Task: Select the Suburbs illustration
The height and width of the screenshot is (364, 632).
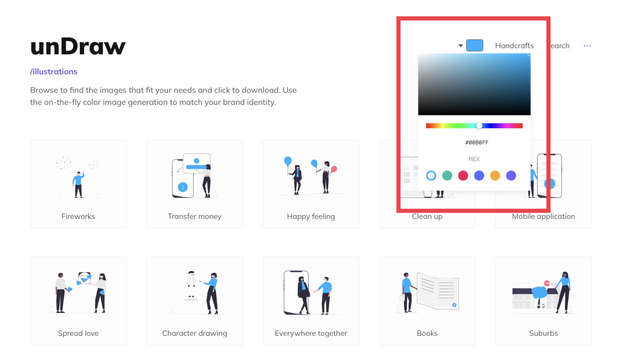Action: [543, 301]
